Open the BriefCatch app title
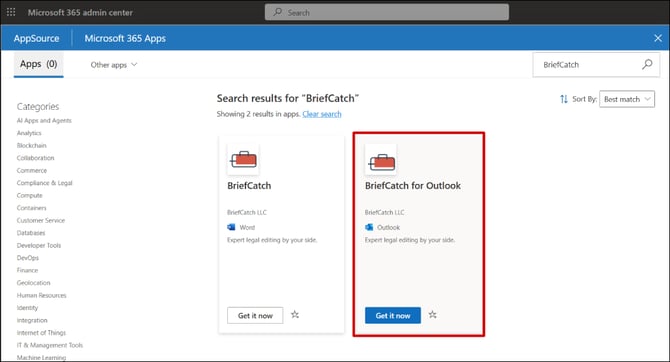Screen dimensions: 670x362 [x=249, y=185]
